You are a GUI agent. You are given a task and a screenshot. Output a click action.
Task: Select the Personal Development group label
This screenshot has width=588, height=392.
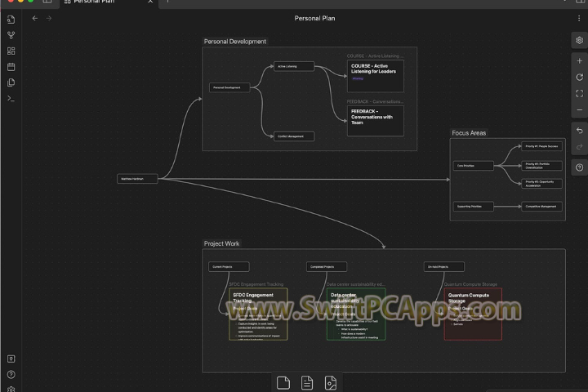(234, 42)
